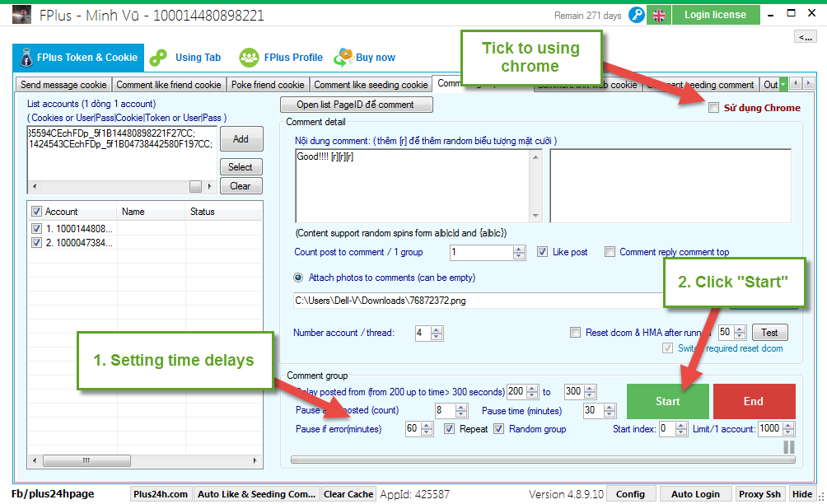Click the cookie list horizontal scrollbar
Screen dimensions: 827x504
[x=122, y=186]
